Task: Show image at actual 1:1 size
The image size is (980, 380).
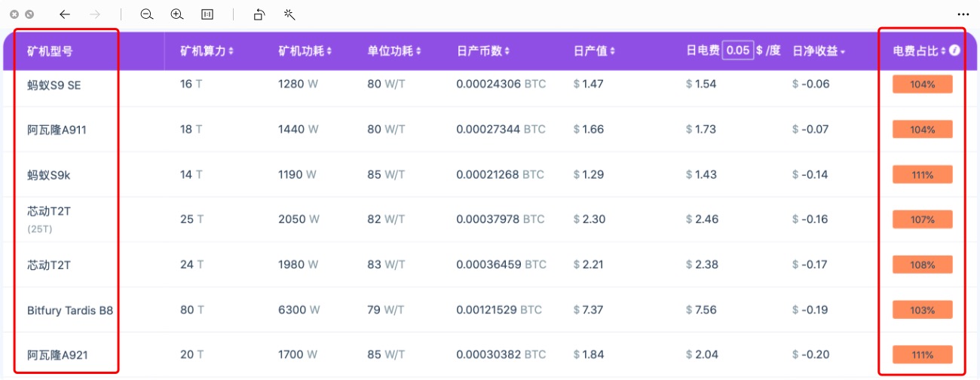Action: pyautogui.click(x=207, y=14)
